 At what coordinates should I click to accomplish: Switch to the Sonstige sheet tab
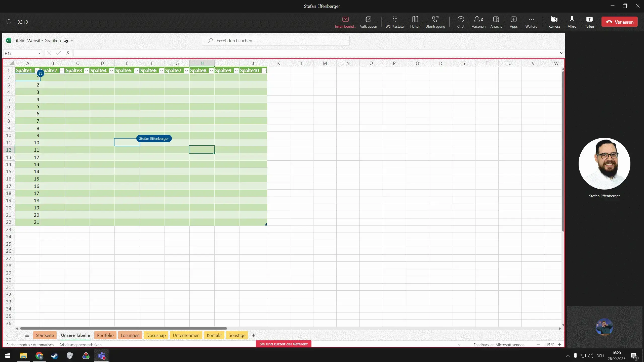(x=237, y=335)
